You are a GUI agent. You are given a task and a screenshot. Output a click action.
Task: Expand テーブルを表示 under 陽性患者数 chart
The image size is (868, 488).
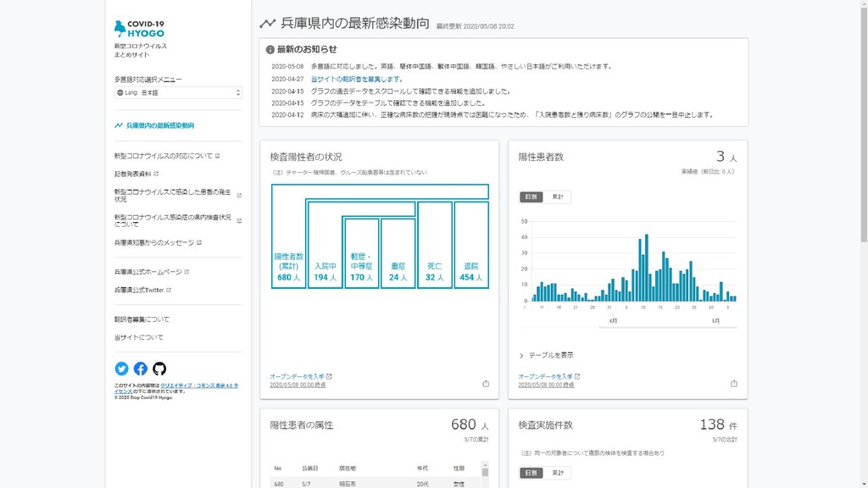coord(546,355)
